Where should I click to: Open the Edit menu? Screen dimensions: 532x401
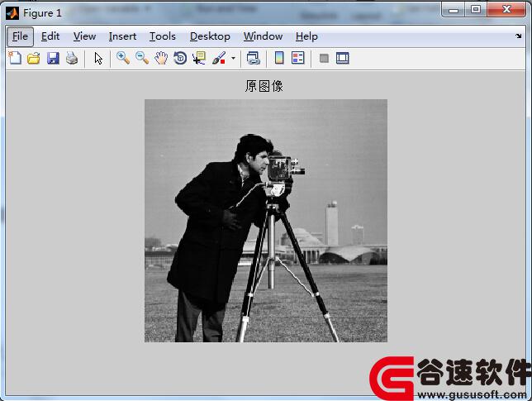(x=50, y=36)
